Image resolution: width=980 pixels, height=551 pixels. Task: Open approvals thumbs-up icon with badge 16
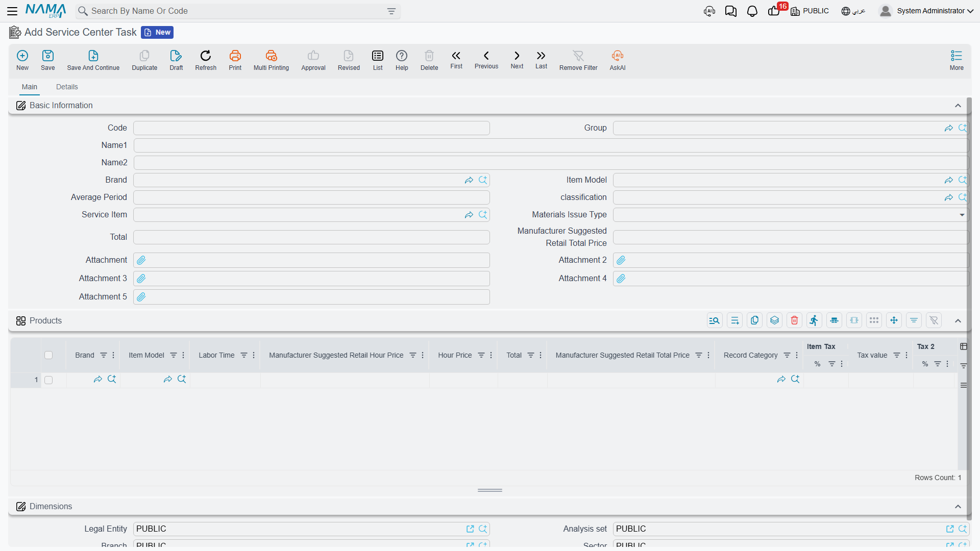point(775,11)
